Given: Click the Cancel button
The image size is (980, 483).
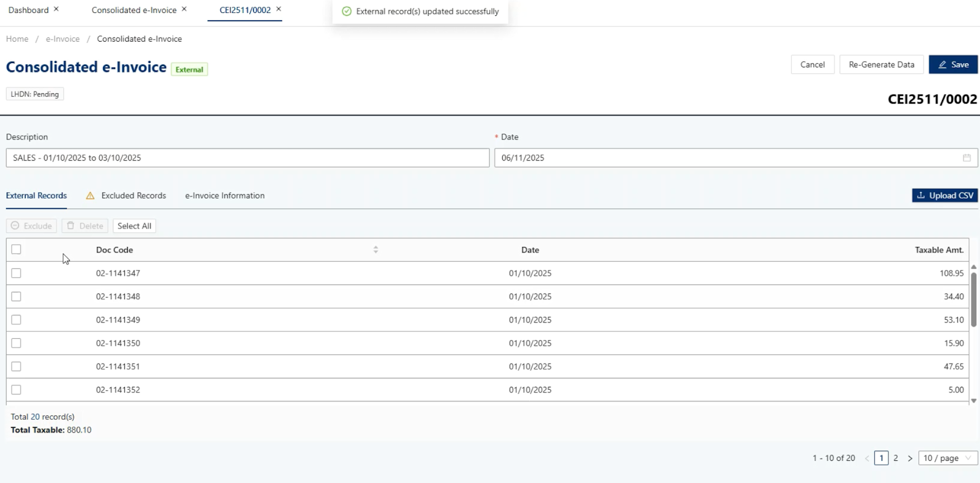Looking at the screenshot, I should pyautogui.click(x=813, y=64).
